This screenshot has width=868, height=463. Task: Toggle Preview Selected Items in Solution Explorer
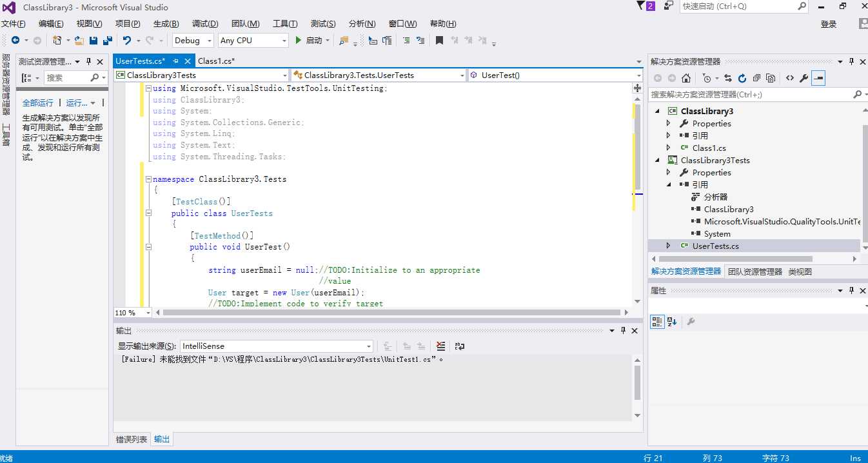coord(818,78)
